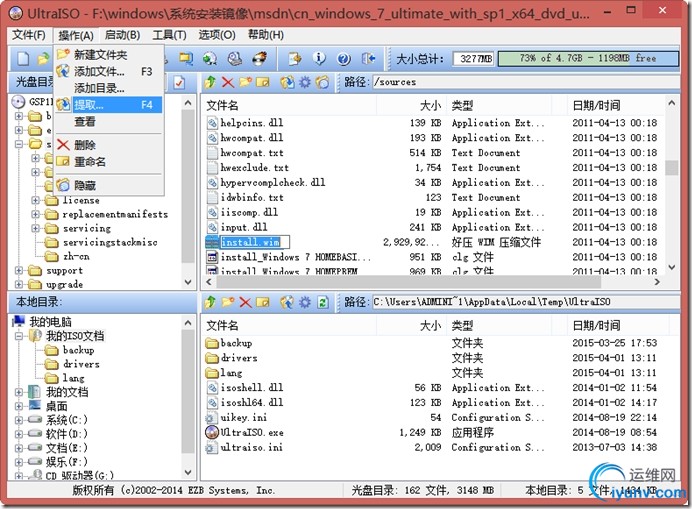Choose 添加文件... F3 menu entry
This screenshot has height=509, width=692.
pyautogui.click(x=109, y=72)
